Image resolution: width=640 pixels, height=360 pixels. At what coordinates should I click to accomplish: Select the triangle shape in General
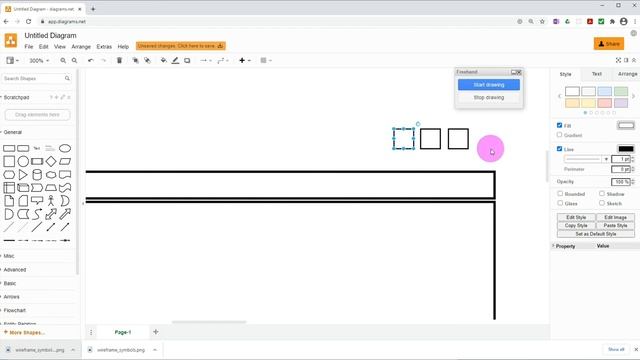[23, 175]
